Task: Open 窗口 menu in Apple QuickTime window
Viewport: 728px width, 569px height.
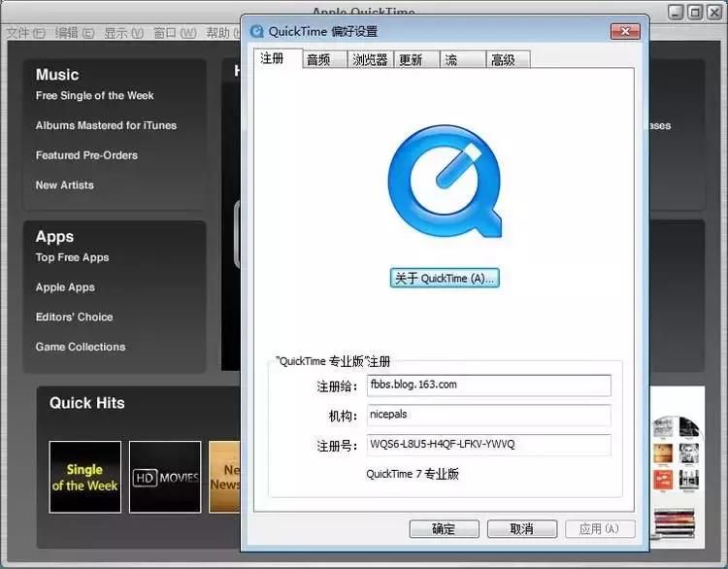Action: click(x=175, y=33)
